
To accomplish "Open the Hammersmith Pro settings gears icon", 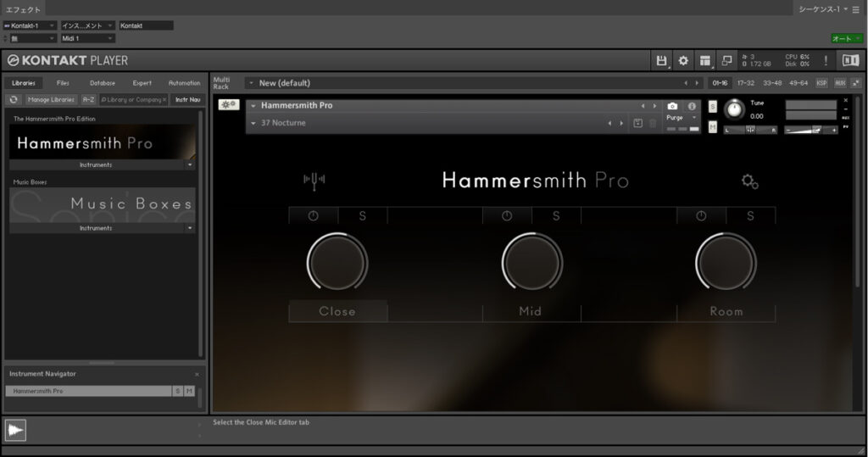I will pos(749,181).
